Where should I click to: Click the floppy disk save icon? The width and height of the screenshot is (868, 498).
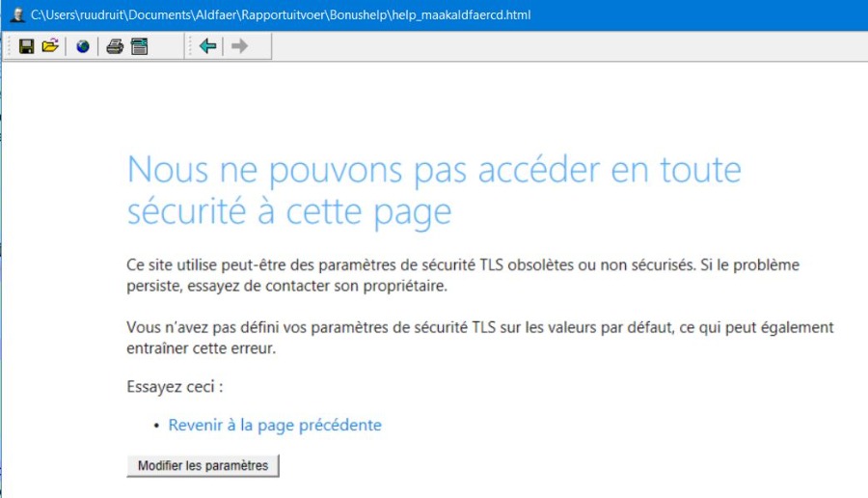click(27, 46)
